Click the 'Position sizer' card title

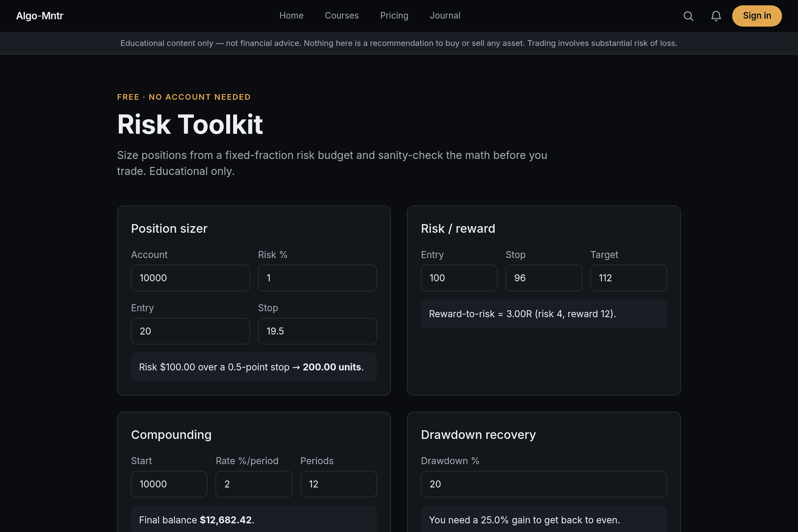[169, 229]
